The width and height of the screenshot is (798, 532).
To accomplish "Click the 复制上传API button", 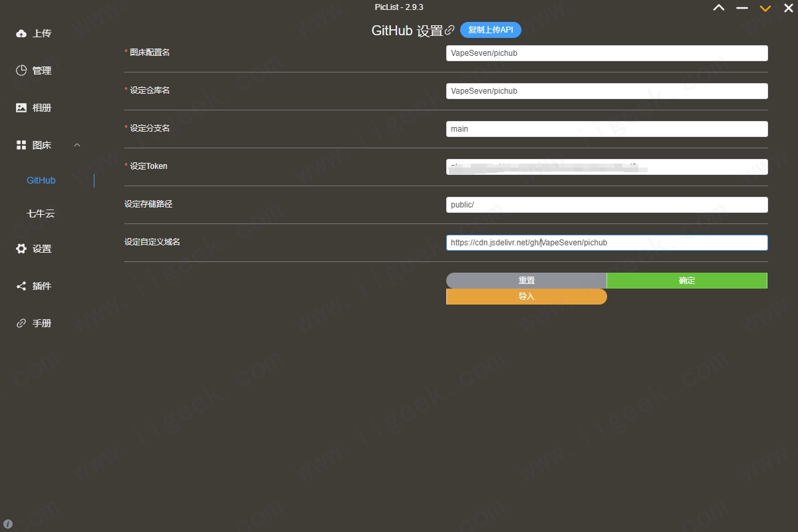I will (491, 30).
